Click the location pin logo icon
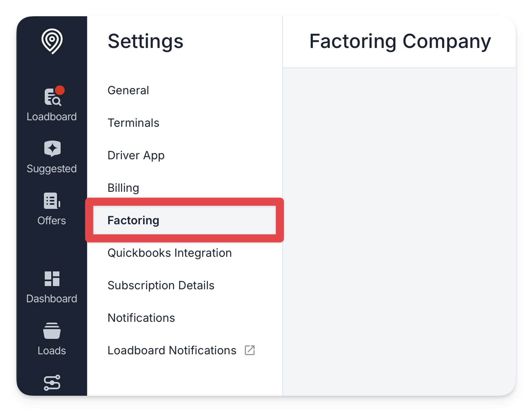Viewport: 532px width, 412px height. coord(52,41)
